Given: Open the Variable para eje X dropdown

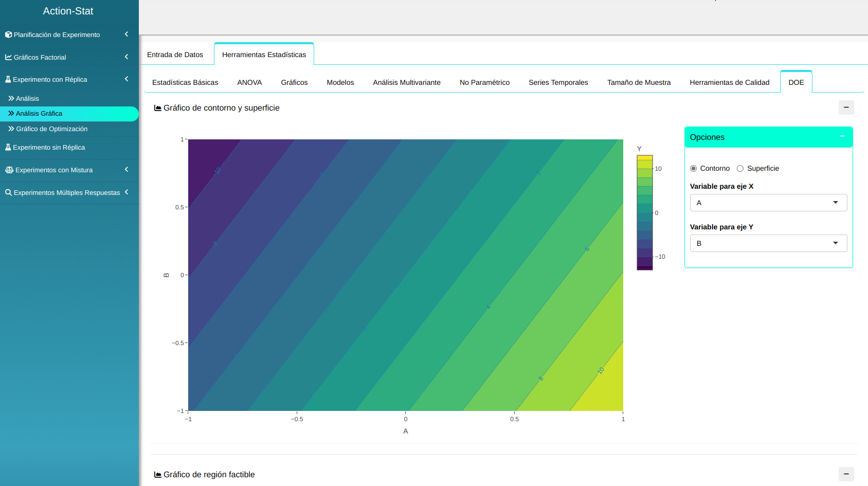Looking at the screenshot, I should pyautogui.click(x=768, y=203).
